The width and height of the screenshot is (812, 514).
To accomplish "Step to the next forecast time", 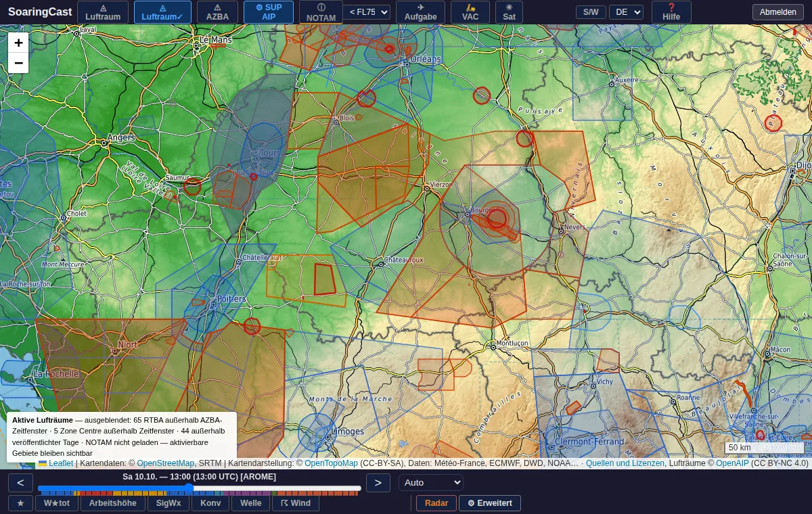I will click(x=378, y=483).
